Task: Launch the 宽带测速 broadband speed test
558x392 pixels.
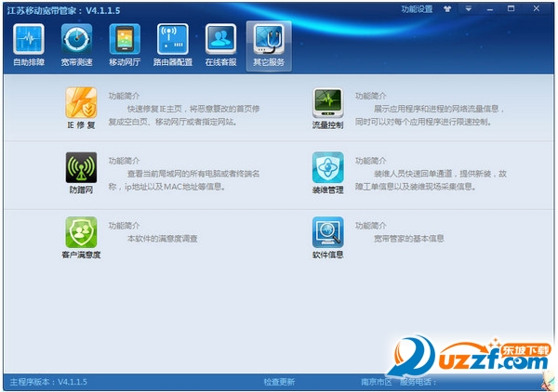Action: click(x=76, y=46)
